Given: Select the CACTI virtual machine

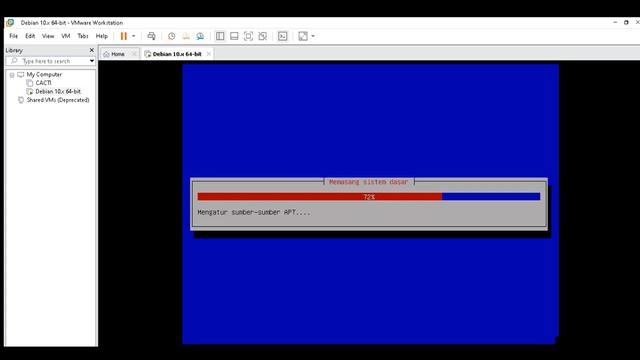Looking at the screenshot, I should tap(43, 83).
